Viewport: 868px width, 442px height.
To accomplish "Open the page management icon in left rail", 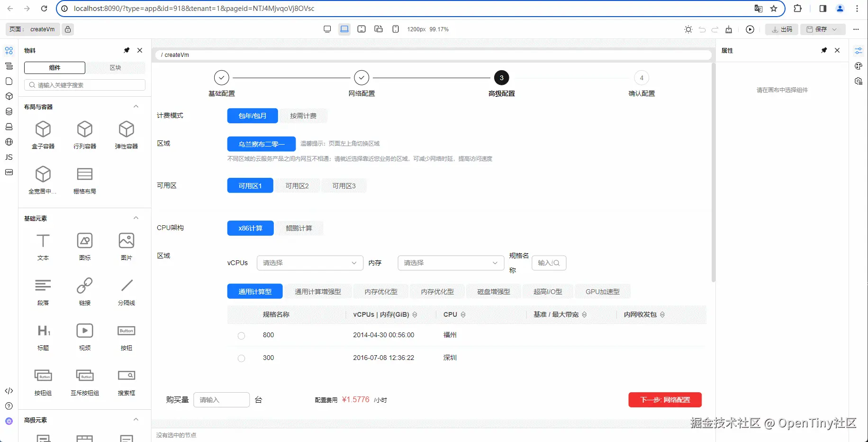I will [x=9, y=81].
